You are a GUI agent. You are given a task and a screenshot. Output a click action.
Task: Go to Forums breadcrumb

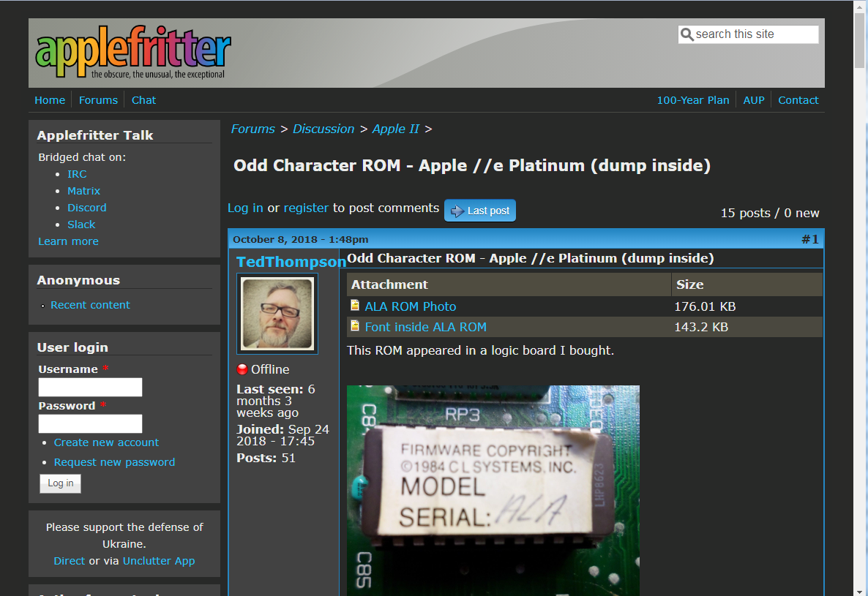pos(252,129)
